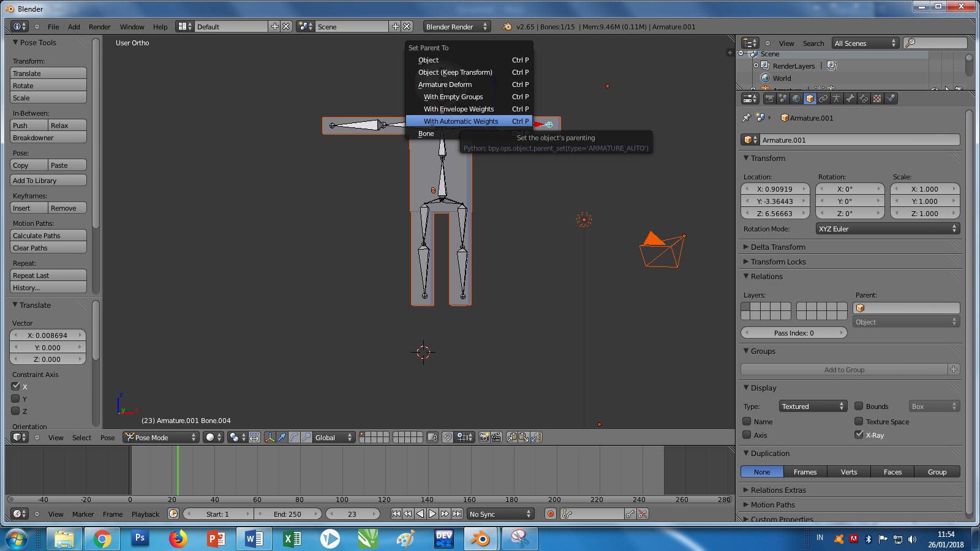Click the record button for automatic keyframe insertion
The image size is (980, 551).
(550, 514)
